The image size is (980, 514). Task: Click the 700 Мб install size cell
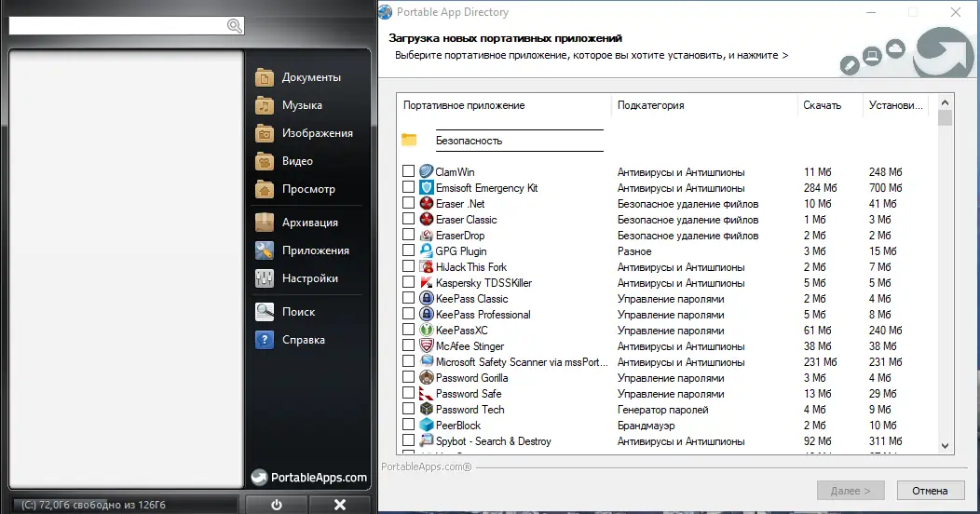(x=885, y=188)
